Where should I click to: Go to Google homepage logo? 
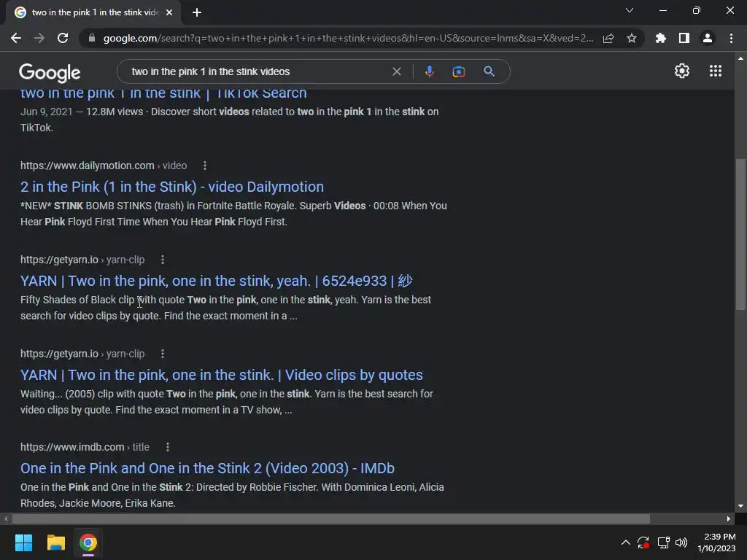tap(50, 72)
